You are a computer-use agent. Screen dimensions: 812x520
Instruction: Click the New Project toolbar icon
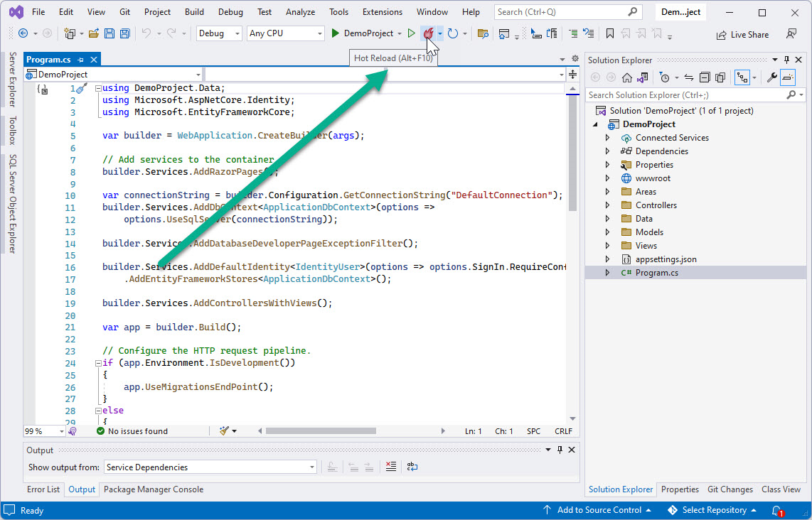(x=70, y=33)
